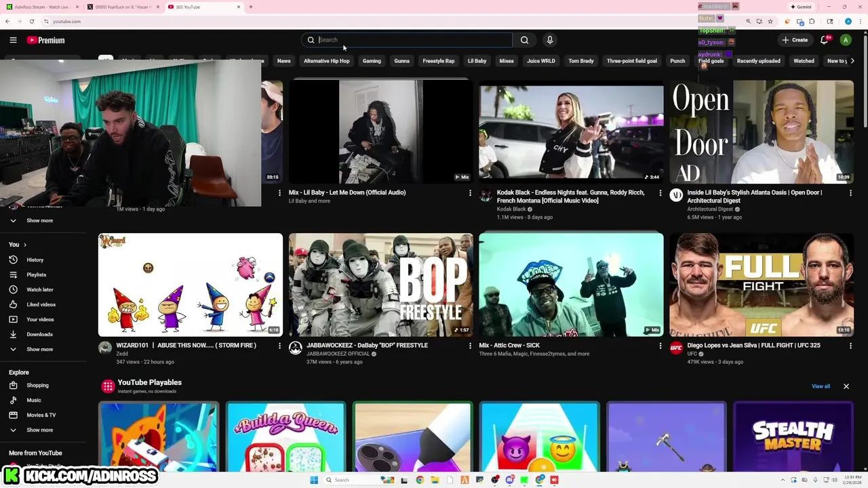Viewport: 868px width, 488px height.
Task: Open the Stealth Master playable game
Action: coord(793,436)
